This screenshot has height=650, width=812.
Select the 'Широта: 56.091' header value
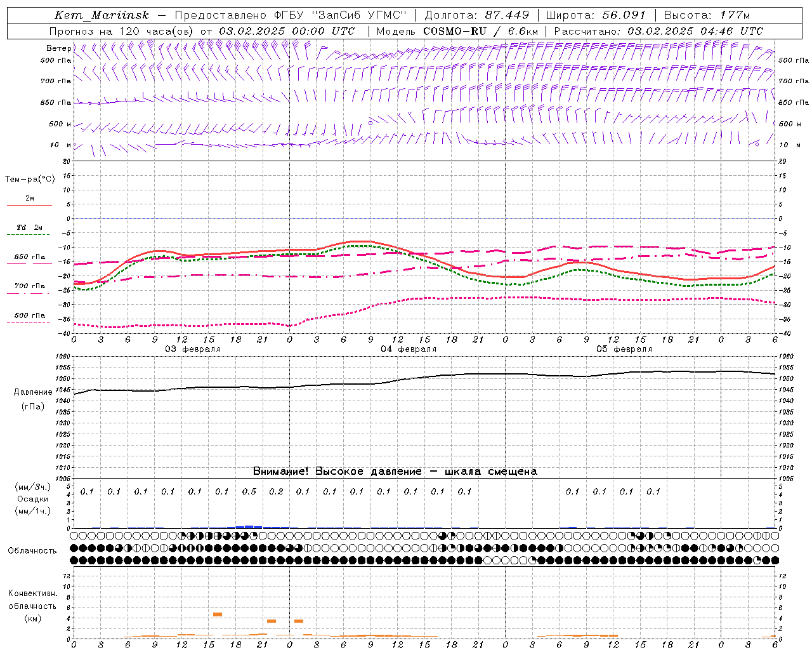[596, 15]
